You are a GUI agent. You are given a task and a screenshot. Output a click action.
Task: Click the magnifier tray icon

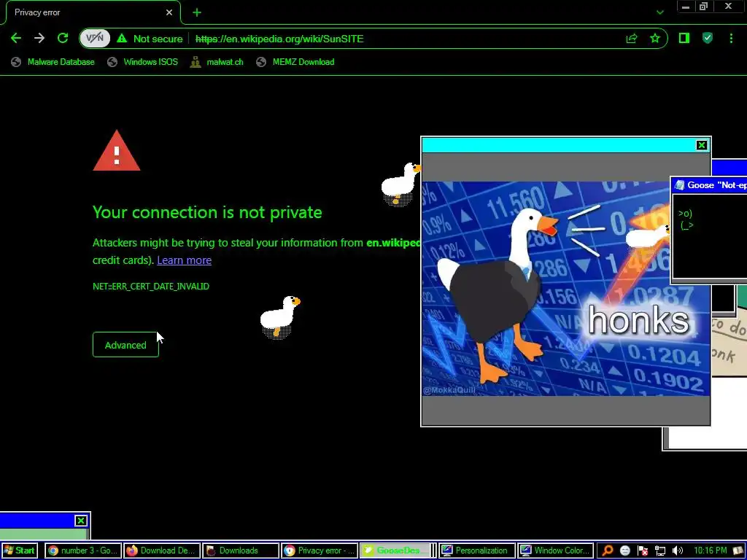608,551
